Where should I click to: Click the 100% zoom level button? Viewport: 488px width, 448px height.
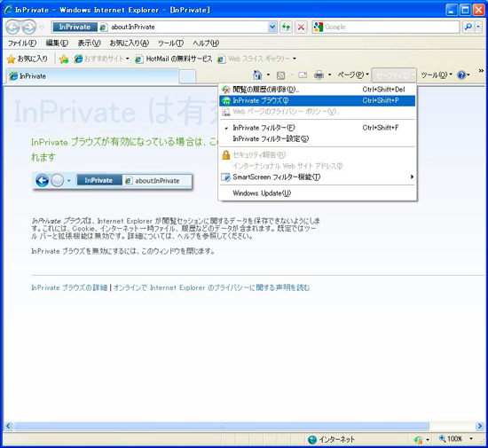click(x=451, y=439)
